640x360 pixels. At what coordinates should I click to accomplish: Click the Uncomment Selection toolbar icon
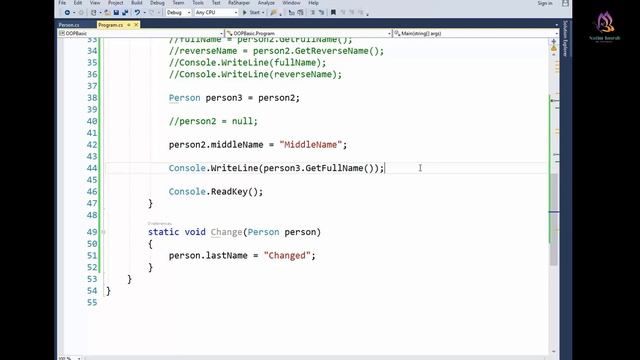click(x=300, y=13)
